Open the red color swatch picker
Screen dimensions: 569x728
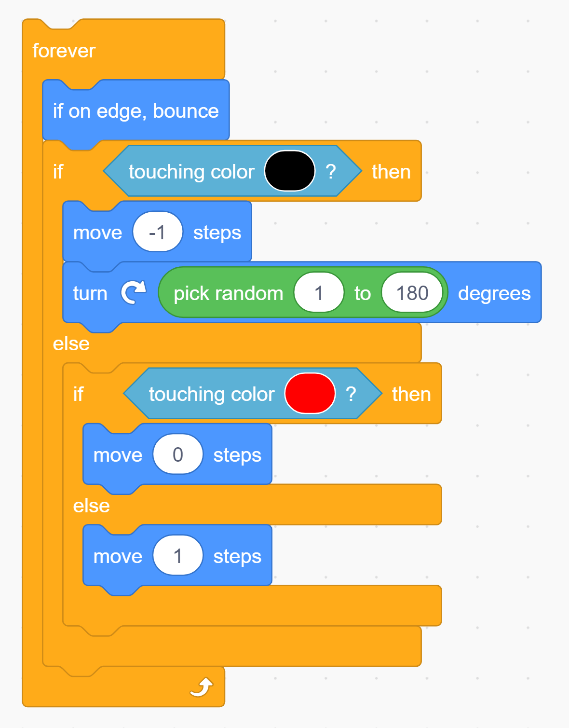pos(310,394)
